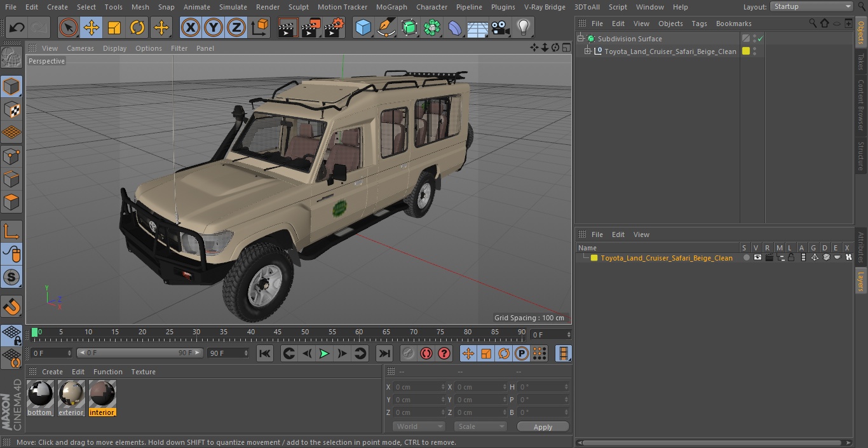Screen dimensions: 868x448
Task: Add a deformer object icon
Action: pos(455,27)
